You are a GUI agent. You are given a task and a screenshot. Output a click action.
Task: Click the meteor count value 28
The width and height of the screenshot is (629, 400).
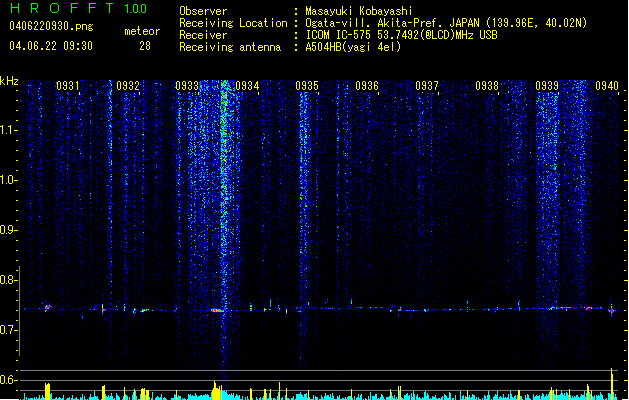coord(145,46)
